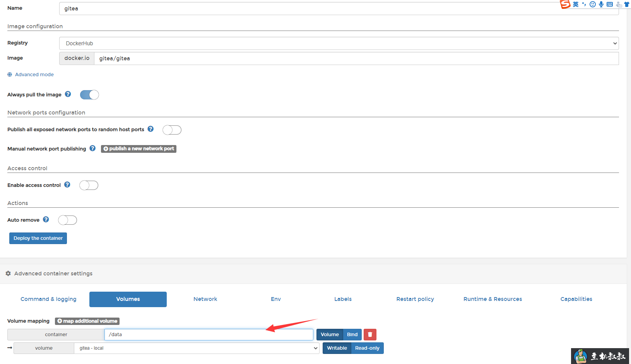Open the Env tab
This screenshot has width=631, height=364.
[x=276, y=299]
